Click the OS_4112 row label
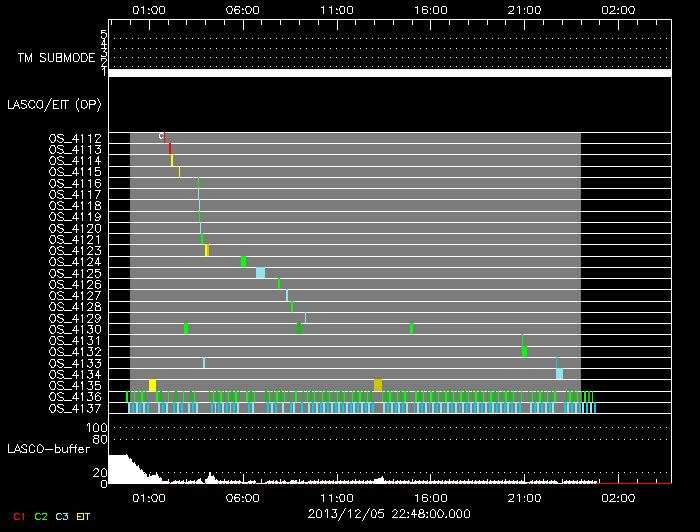700x532 pixels. pyautogui.click(x=75, y=139)
